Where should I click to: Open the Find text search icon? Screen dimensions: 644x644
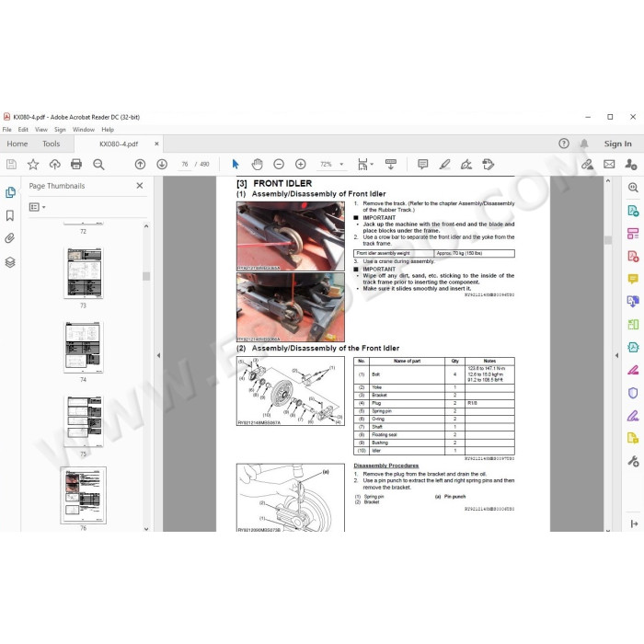pyautogui.click(x=98, y=165)
